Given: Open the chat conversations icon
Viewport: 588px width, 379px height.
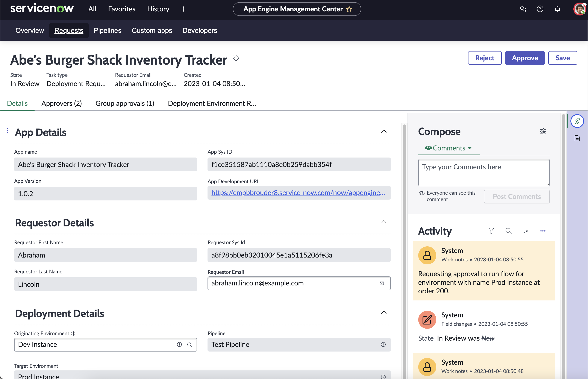Looking at the screenshot, I should [523, 9].
